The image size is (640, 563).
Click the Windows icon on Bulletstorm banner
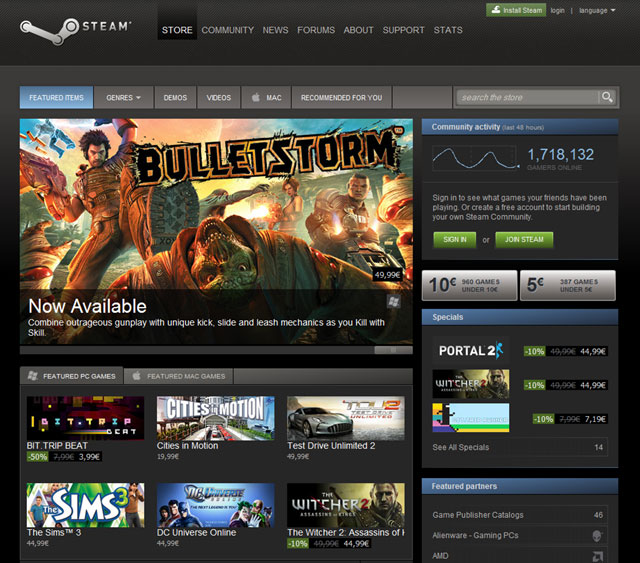click(x=393, y=302)
